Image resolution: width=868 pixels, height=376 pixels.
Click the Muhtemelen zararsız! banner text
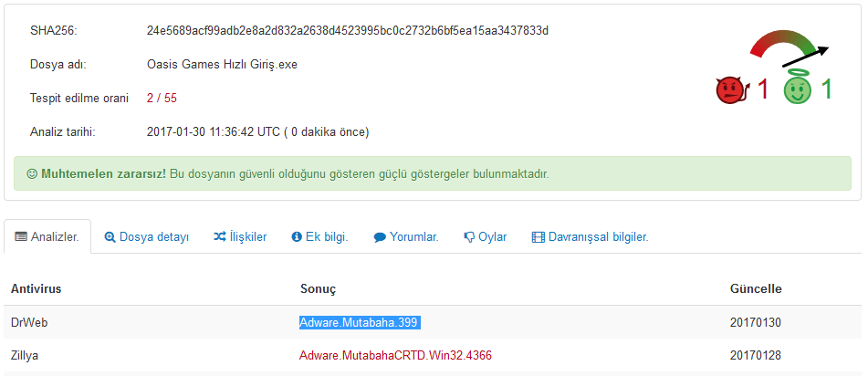click(x=103, y=174)
